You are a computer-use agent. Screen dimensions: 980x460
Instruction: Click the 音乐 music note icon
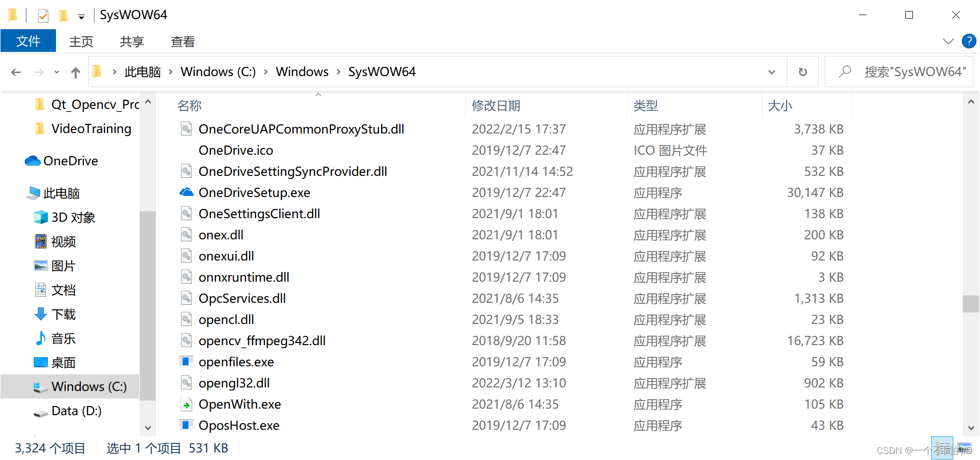click(x=41, y=338)
